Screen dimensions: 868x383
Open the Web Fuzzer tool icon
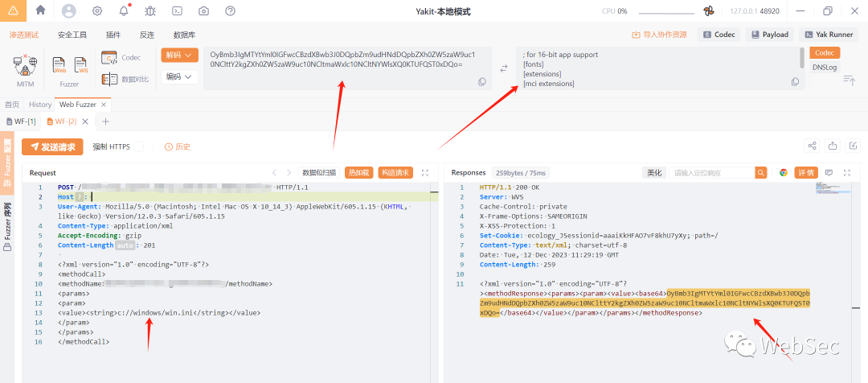(59, 66)
